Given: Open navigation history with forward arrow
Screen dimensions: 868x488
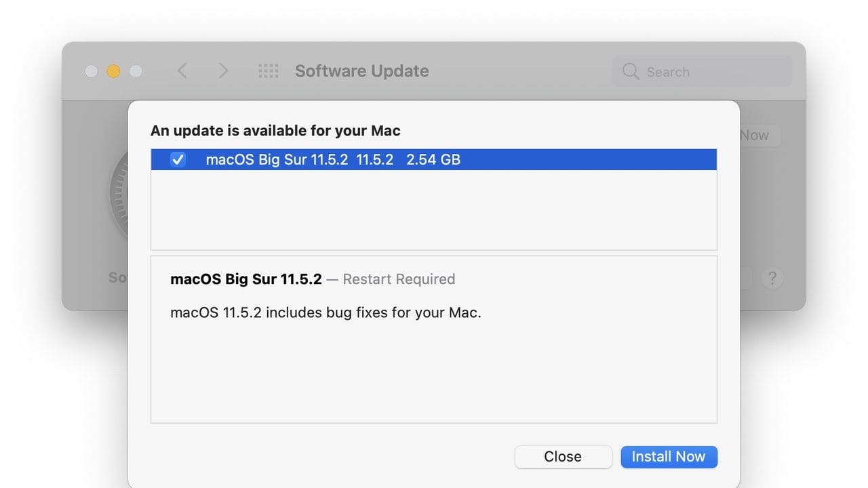Looking at the screenshot, I should tap(224, 70).
